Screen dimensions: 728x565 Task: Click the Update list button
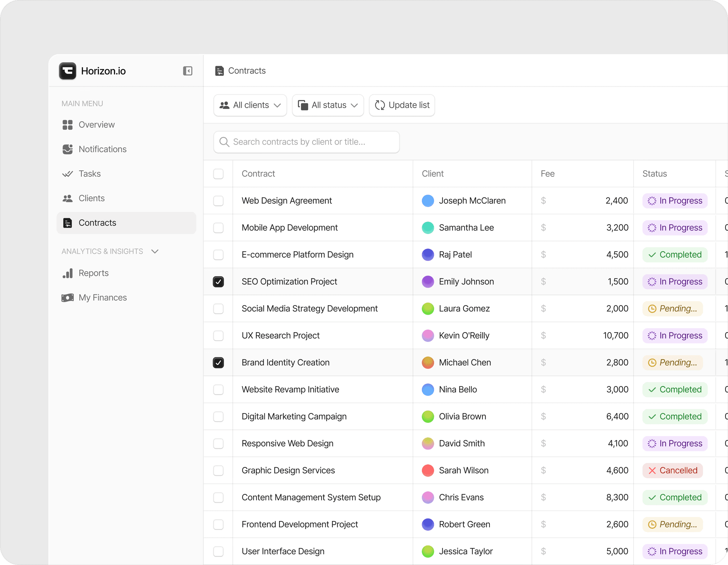pyautogui.click(x=402, y=105)
